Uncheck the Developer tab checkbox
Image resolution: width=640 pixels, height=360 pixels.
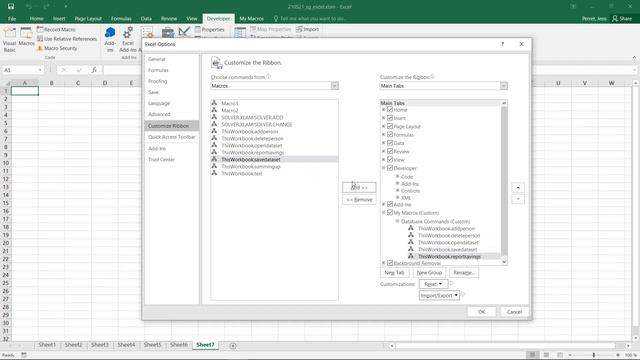click(390, 168)
